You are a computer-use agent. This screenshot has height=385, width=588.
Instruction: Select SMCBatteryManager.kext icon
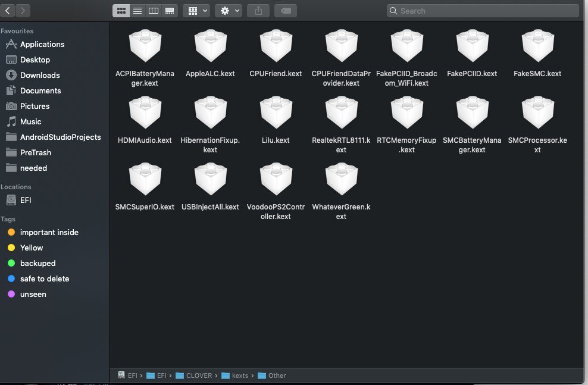[472, 112]
